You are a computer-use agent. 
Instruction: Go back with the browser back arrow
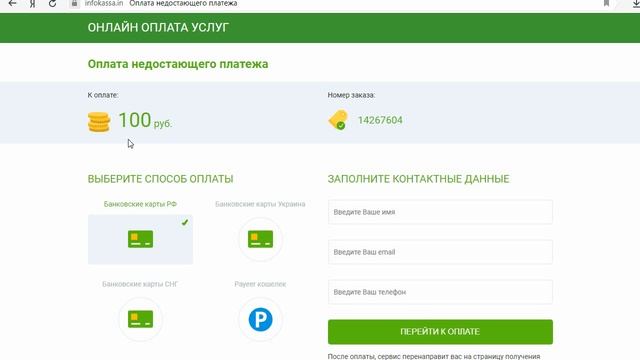click(13, 3)
